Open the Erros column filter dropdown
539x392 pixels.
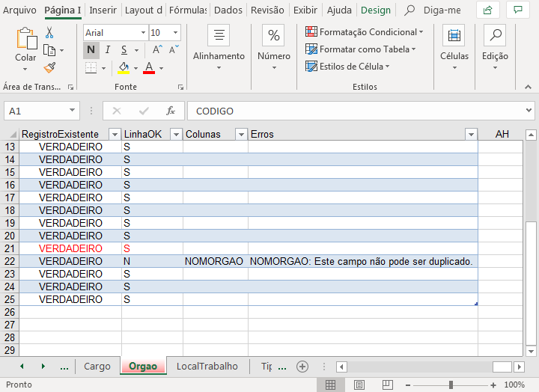tap(471, 135)
